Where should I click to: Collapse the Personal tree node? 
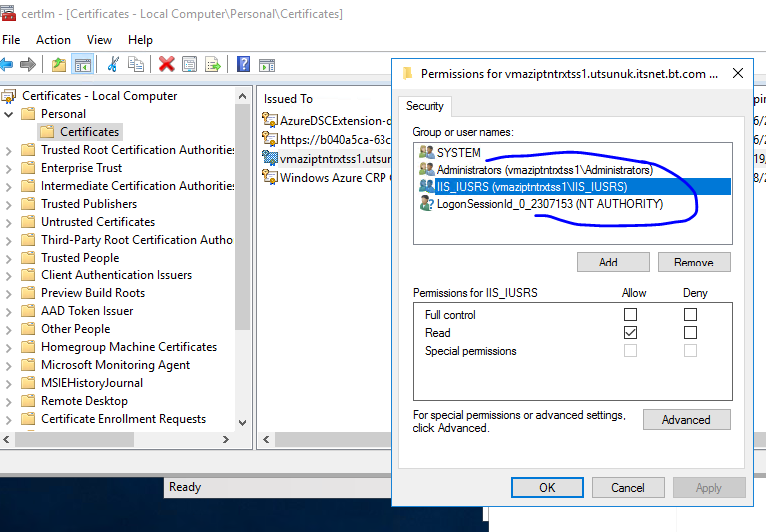(x=8, y=114)
